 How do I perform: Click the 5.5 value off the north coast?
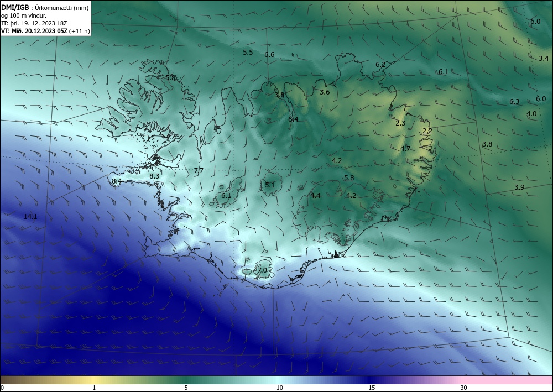coord(248,52)
